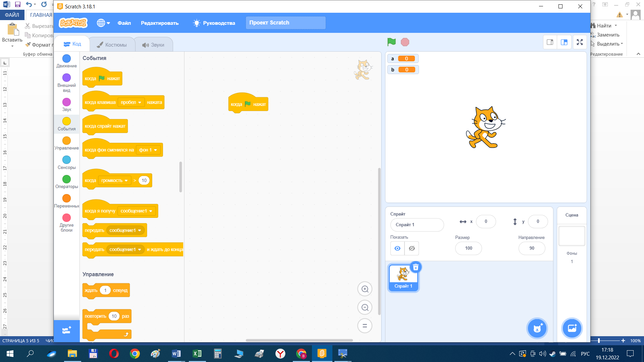Select the Спрайт 1 thumbnail
Viewport: 644px width, 362px height.
click(404, 277)
